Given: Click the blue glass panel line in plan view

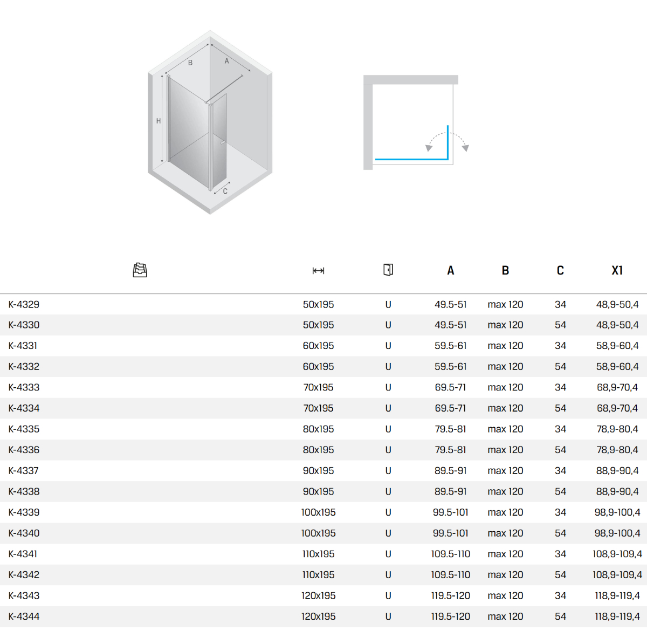Looking at the screenshot, I should click(411, 159).
